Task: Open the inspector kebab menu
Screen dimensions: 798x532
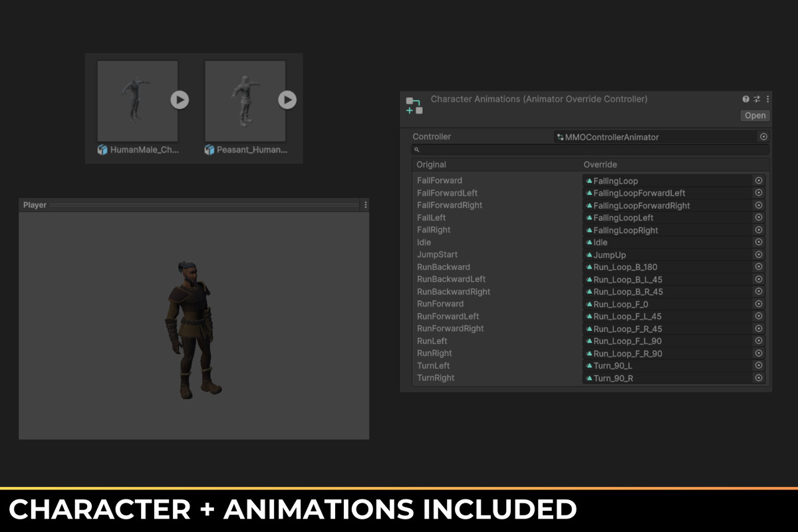Action: [767, 99]
